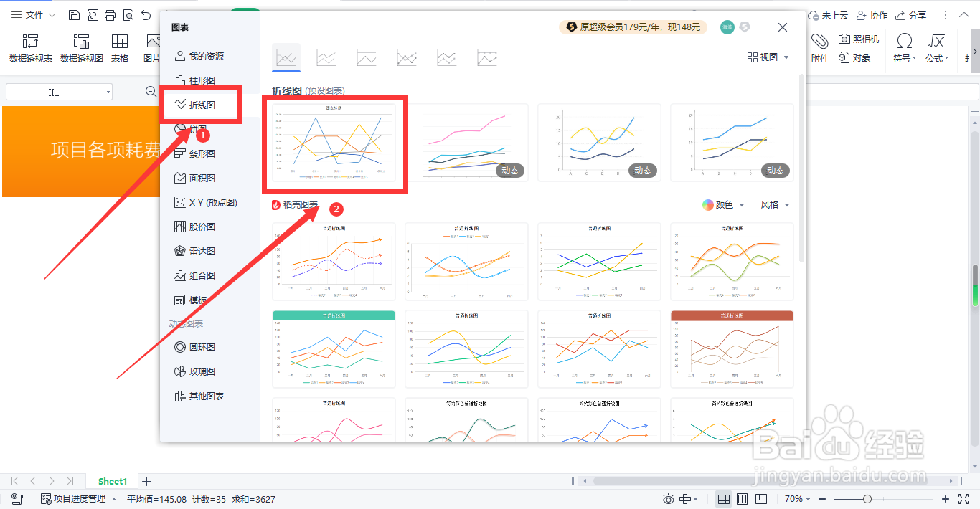Screen dimensions: 980x509
Task: Choose the teal-header line chart template
Action: tap(334, 348)
